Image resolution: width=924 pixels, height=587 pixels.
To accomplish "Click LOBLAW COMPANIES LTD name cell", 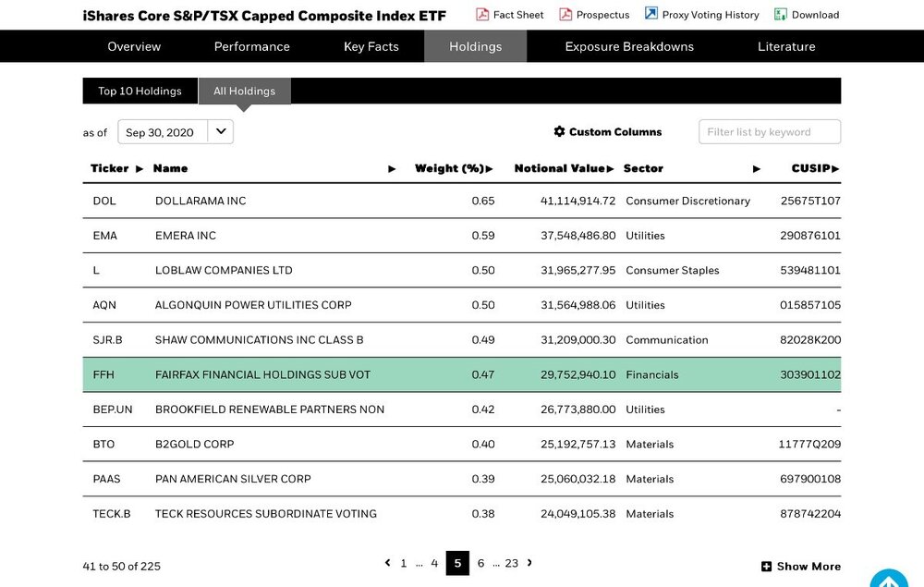I will click(x=224, y=271).
